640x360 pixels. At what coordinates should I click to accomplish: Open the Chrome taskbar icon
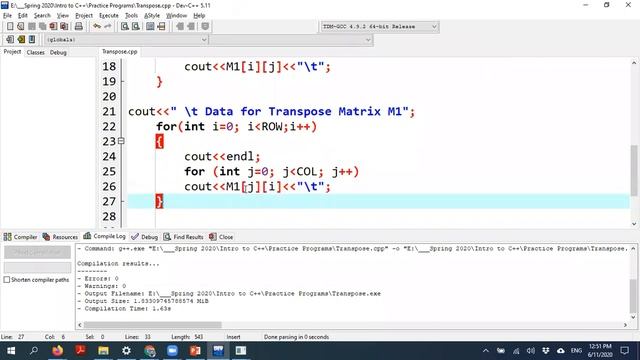pos(149,351)
